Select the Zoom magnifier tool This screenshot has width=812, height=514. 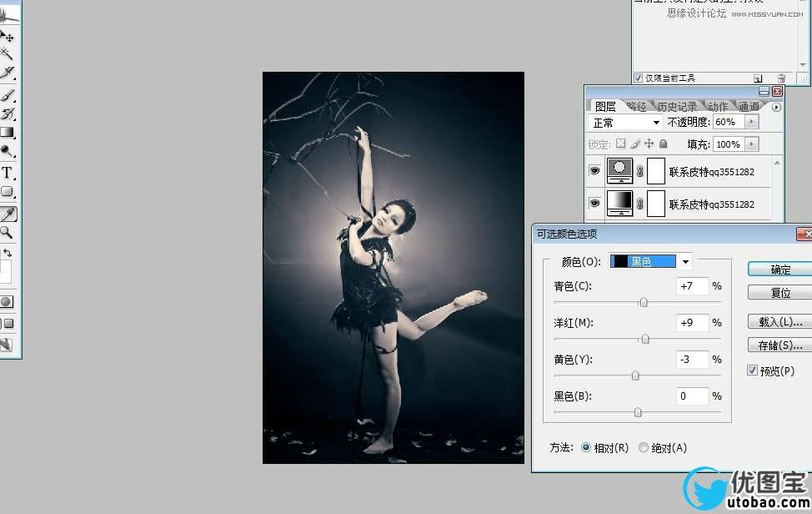7,233
